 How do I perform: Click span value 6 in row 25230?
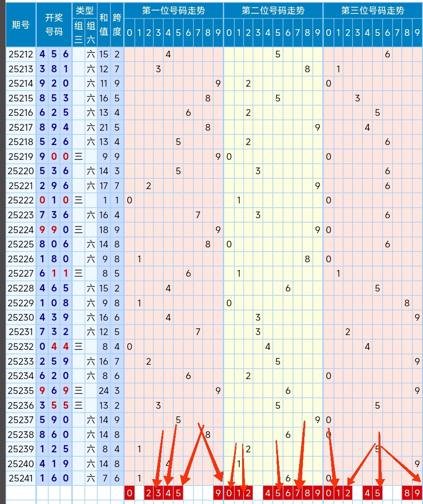pos(117,317)
